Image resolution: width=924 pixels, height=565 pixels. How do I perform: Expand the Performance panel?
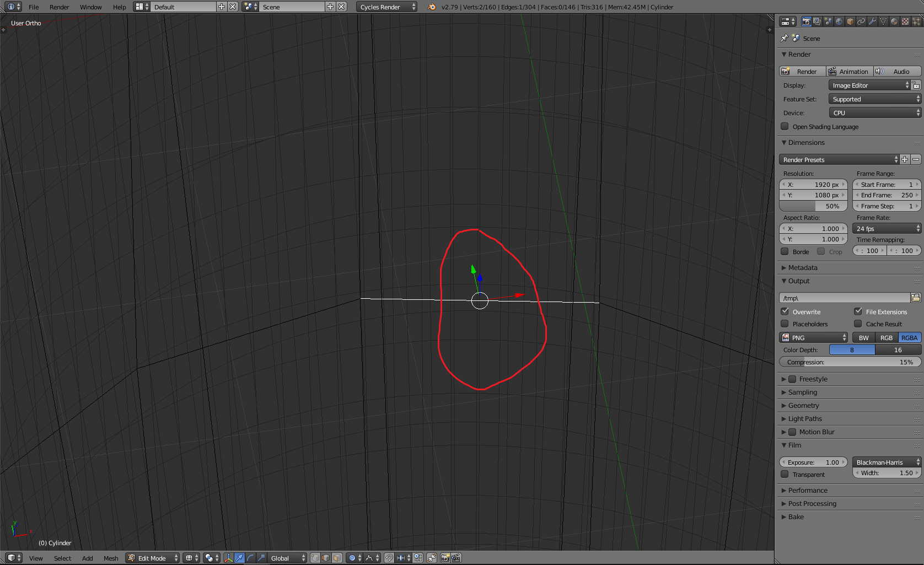[808, 490]
